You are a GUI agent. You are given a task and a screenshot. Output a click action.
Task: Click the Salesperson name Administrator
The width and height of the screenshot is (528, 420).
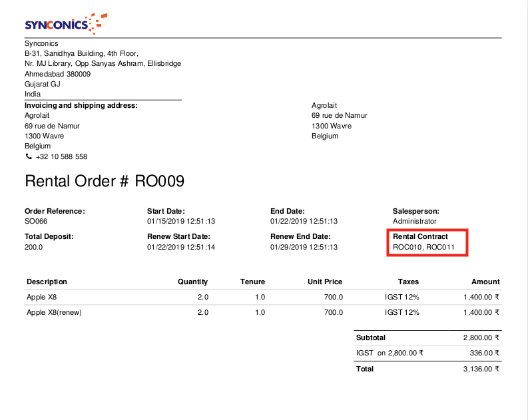(414, 221)
